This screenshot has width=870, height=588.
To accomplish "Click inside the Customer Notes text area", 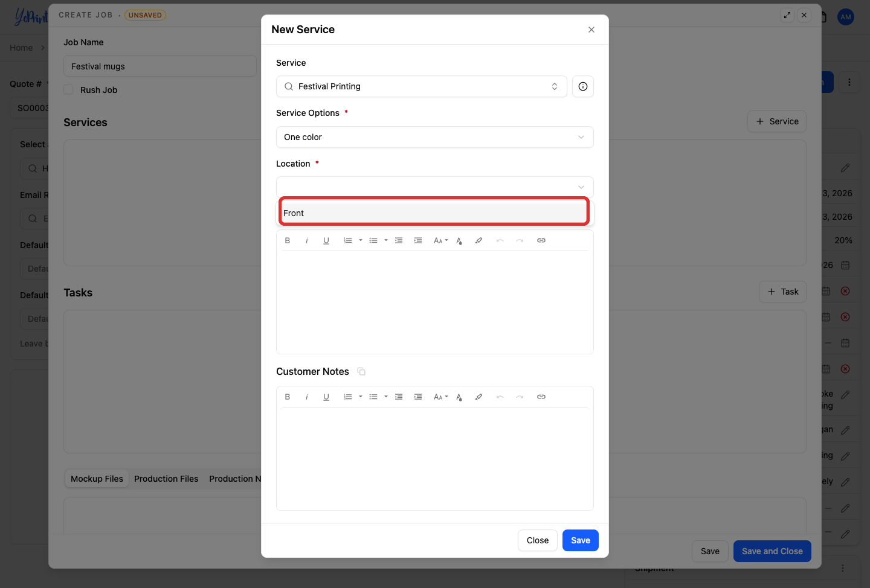I will (435, 458).
